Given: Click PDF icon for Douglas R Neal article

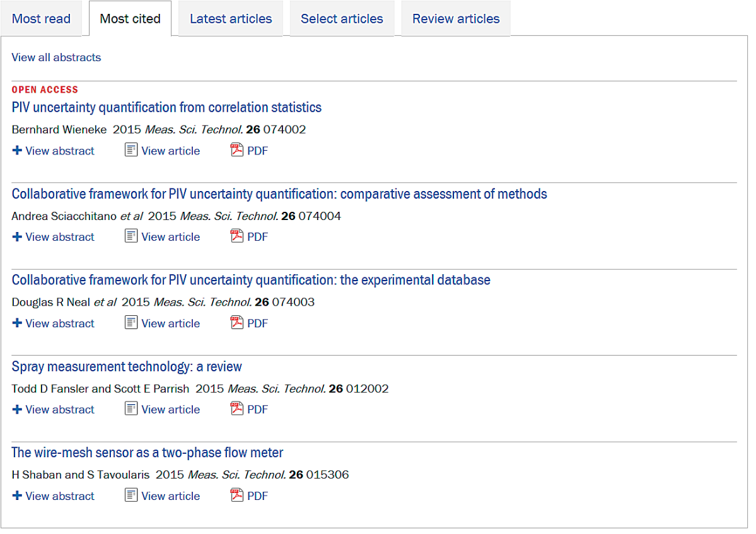Looking at the screenshot, I should [x=237, y=323].
